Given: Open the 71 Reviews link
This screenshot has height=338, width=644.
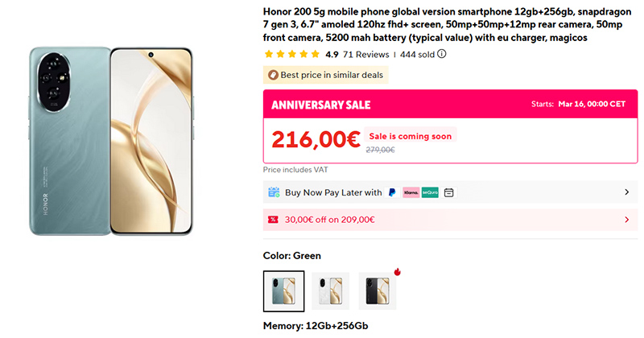Looking at the screenshot, I should coord(366,55).
